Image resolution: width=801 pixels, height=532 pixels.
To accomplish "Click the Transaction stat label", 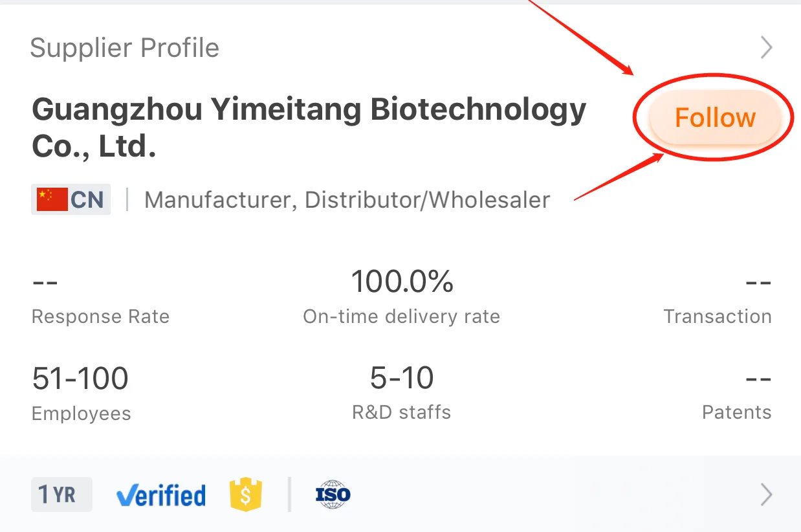I will click(x=717, y=316).
